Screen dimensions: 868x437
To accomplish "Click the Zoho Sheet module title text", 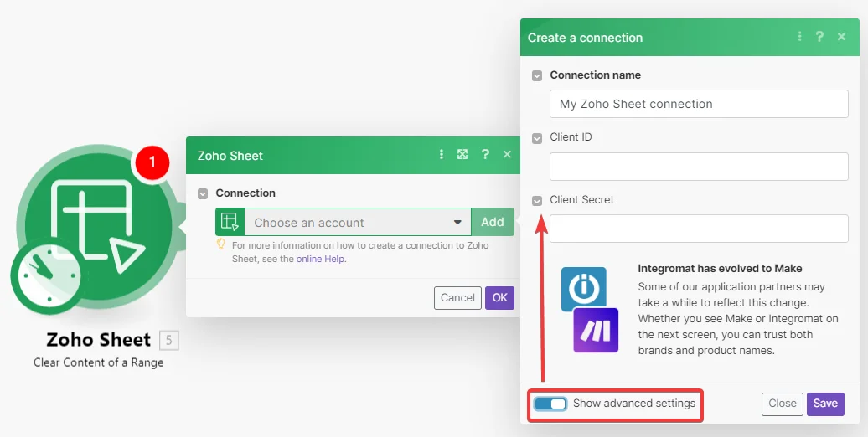I will tap(99, 340).
